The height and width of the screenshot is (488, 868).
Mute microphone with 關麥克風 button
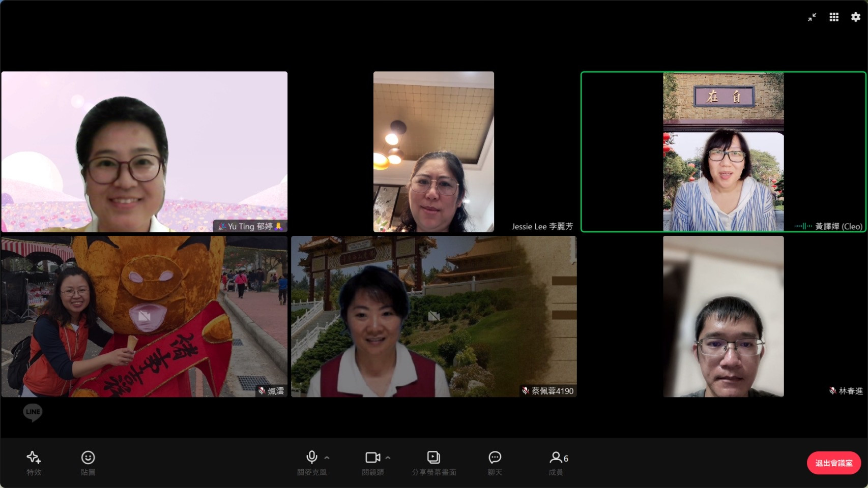tap(311, 463)
